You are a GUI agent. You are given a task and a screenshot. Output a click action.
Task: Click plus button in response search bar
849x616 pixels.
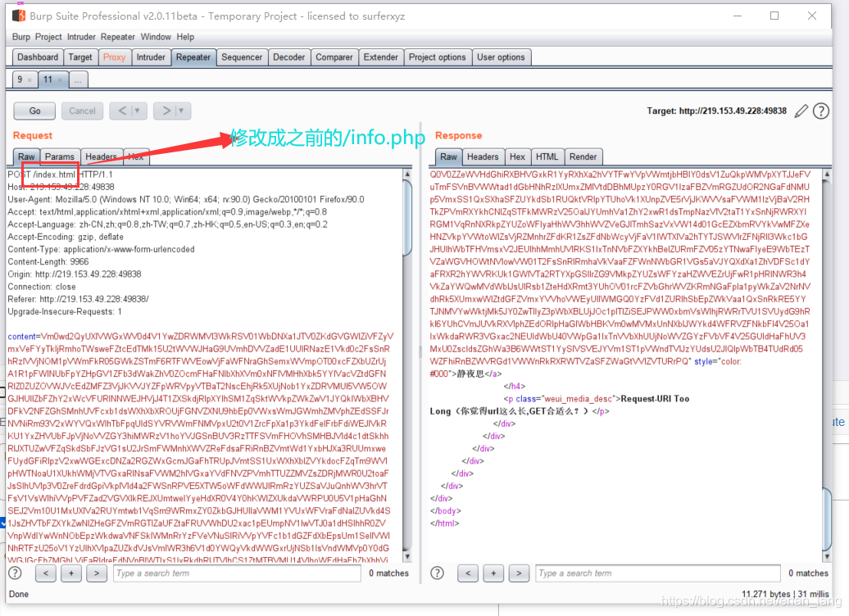493,573
